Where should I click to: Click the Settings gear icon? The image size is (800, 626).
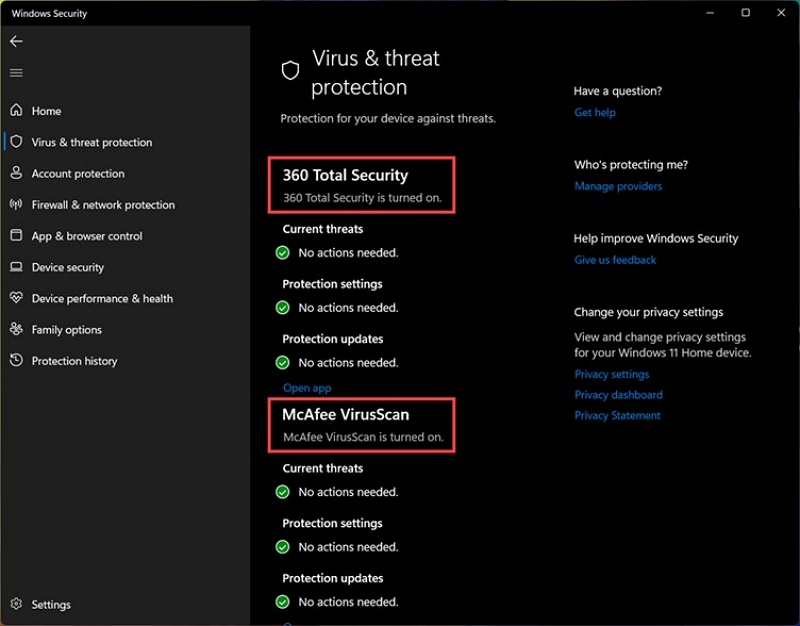coord(16,604)
